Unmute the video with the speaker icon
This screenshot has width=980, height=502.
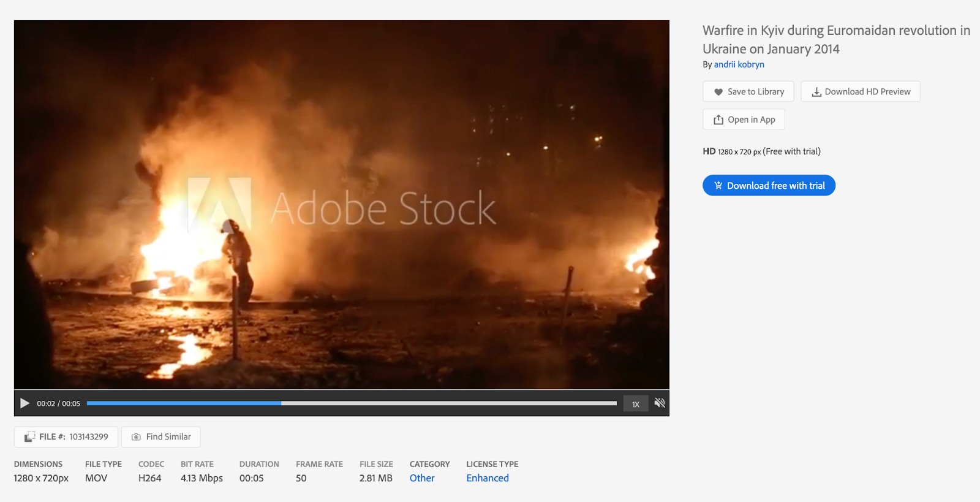(660, 403)
